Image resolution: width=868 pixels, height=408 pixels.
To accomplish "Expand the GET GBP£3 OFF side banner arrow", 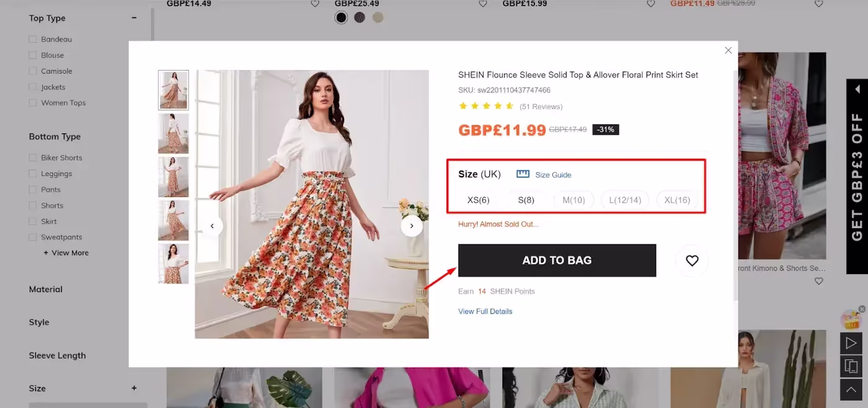I will click(x=857, y=90).
